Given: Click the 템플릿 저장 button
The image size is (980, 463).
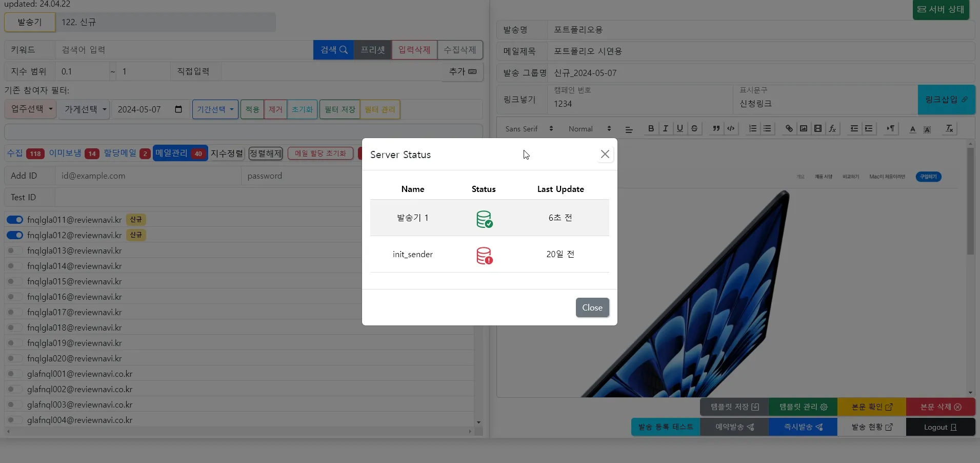Looking at the screenshot, I should tap(734, 407).
